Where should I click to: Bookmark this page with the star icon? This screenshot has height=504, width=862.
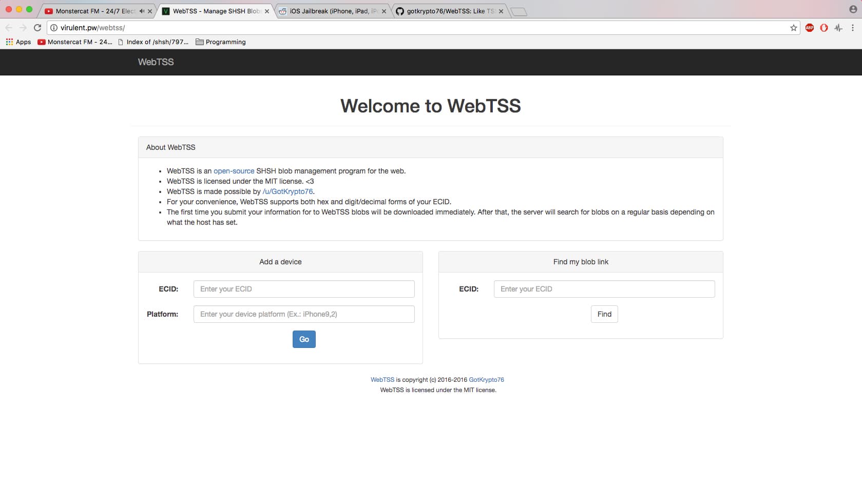793,28
